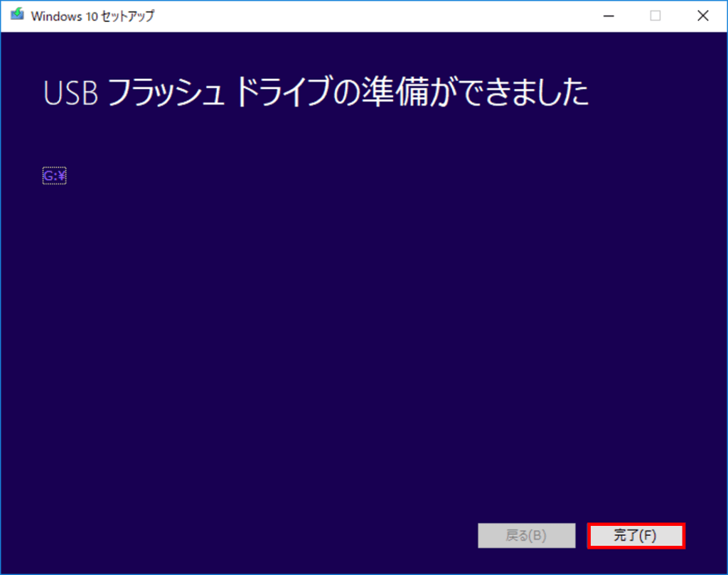
Task: Click the title text Windows 10 セットアップ
Action: (92, 16)
